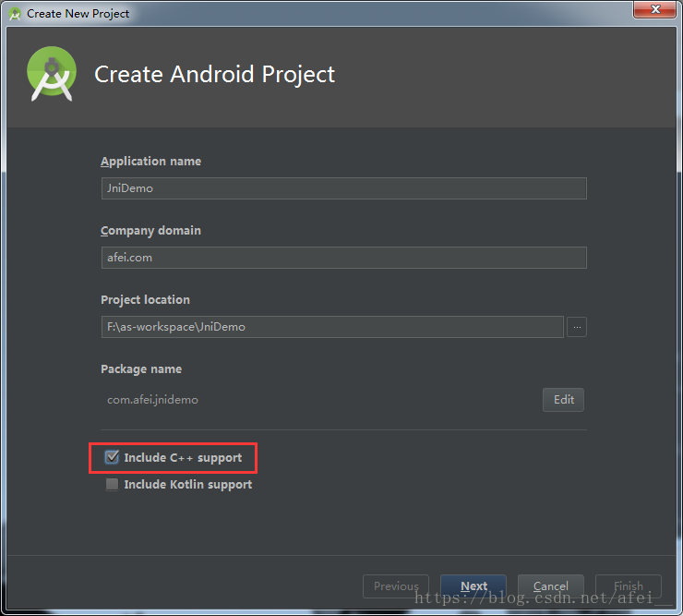Viewport: 683px width, 616px height.
Task: Click the Application name input field
Action: (343, 188)
